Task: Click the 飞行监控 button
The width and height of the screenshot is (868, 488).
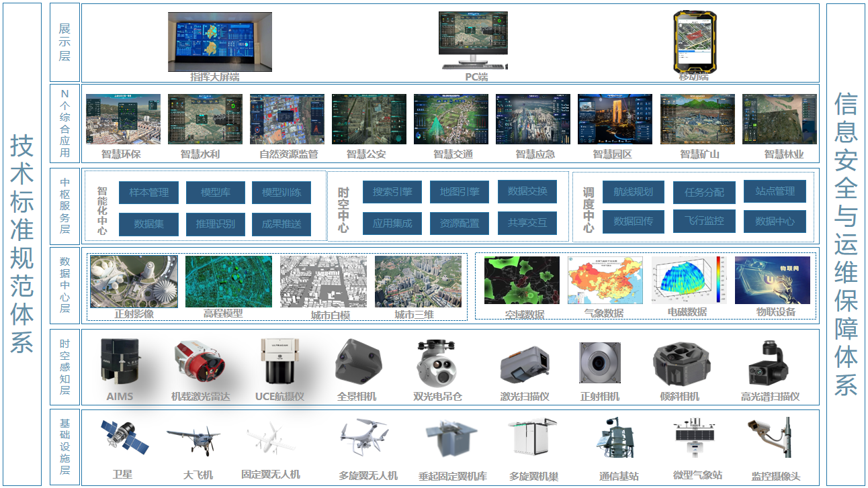Action: (704, 221)
